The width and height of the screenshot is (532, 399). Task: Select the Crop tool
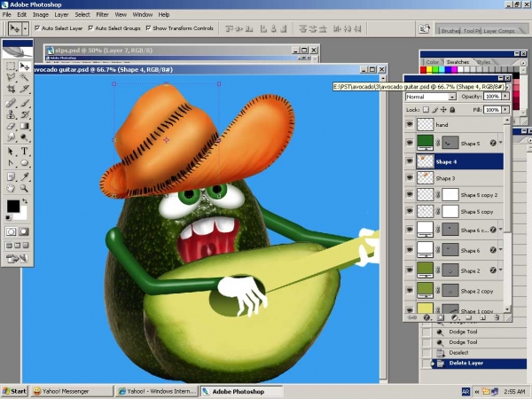tap(11, 89)
